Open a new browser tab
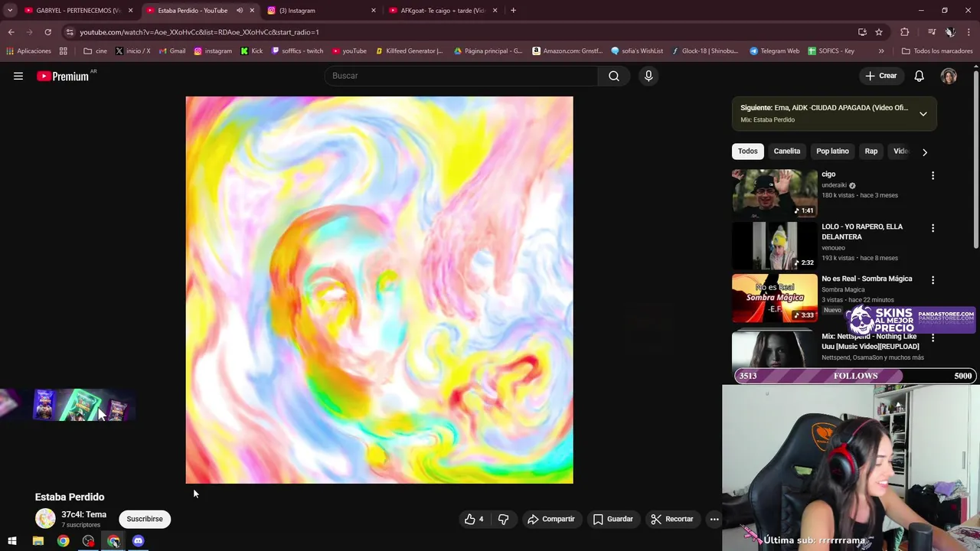 click(513, 11)
